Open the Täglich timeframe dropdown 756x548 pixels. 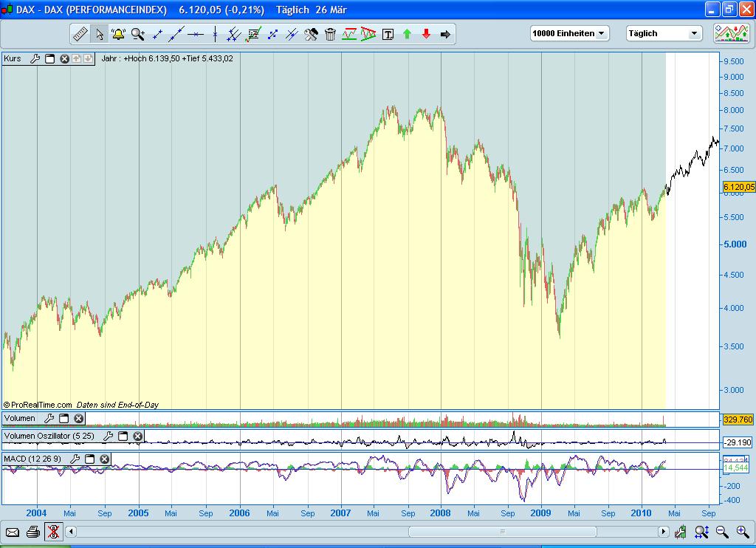(664, 33)
